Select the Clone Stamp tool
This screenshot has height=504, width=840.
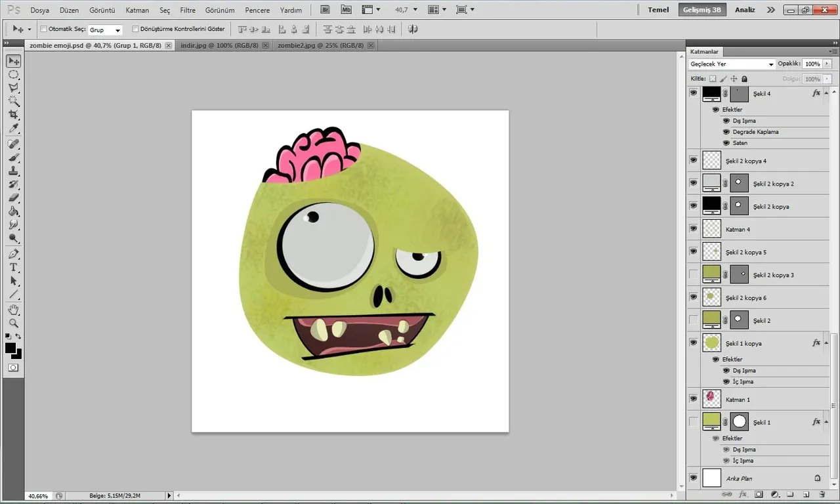(13, 171)
